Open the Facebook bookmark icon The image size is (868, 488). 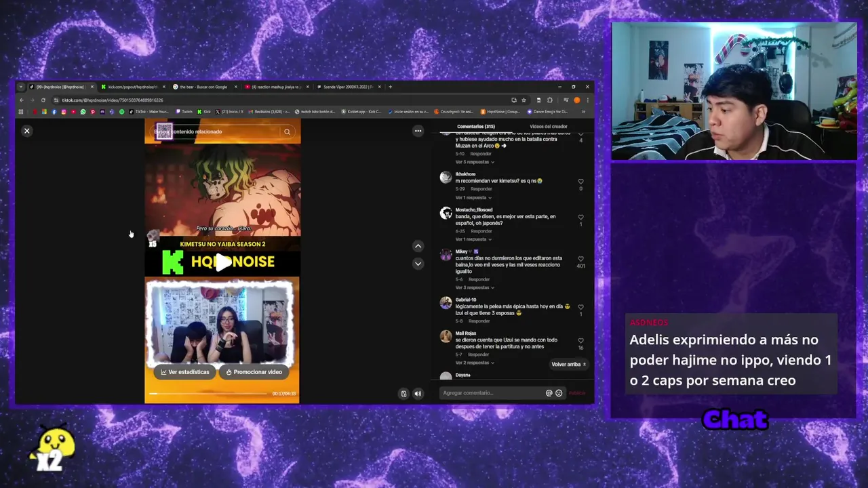point(54,112)
